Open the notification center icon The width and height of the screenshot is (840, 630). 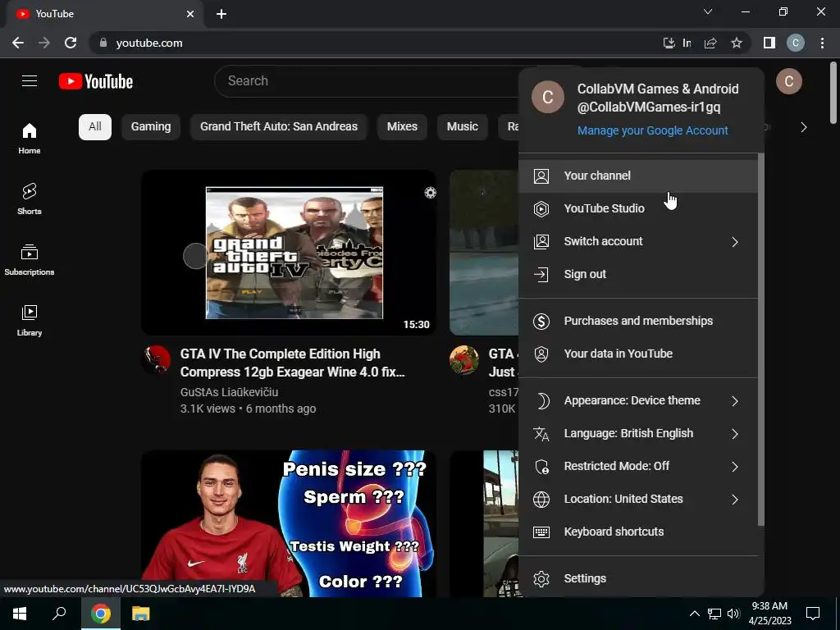(x=813, y=614)
